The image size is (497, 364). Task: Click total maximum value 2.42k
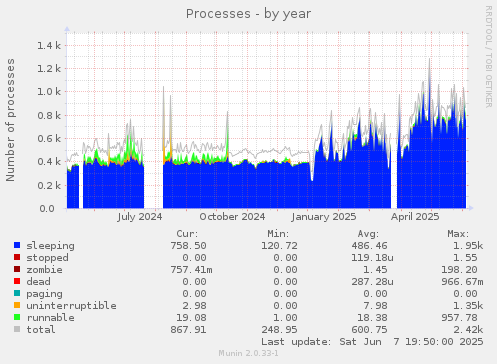coord(468,330)
